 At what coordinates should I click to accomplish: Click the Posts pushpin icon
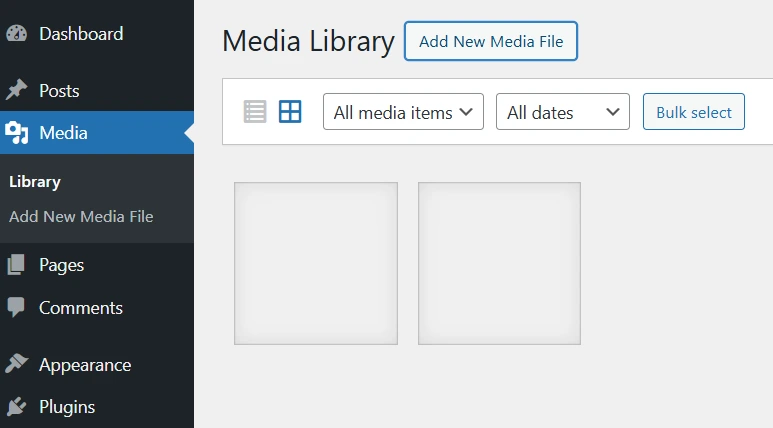(x=16, y=90)
